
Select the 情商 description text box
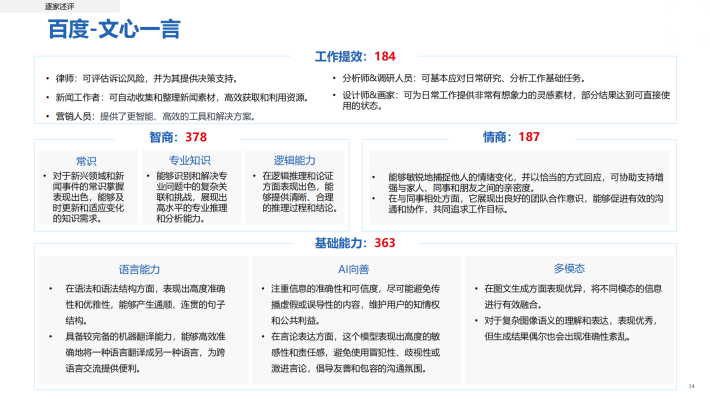519,187
